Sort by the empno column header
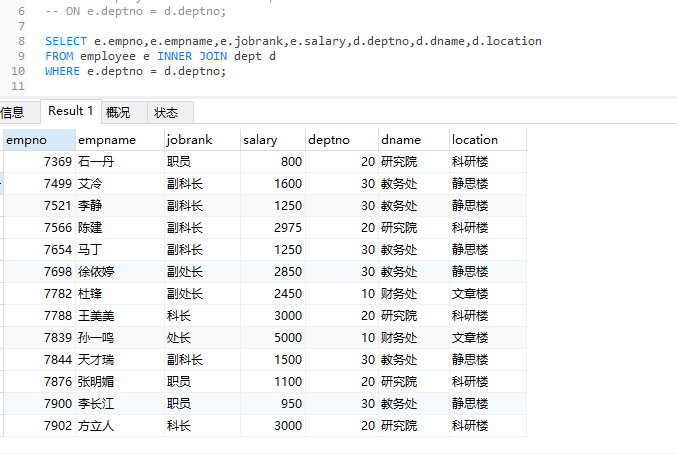This screenshot has width=677, height=454. click(39, 140)
